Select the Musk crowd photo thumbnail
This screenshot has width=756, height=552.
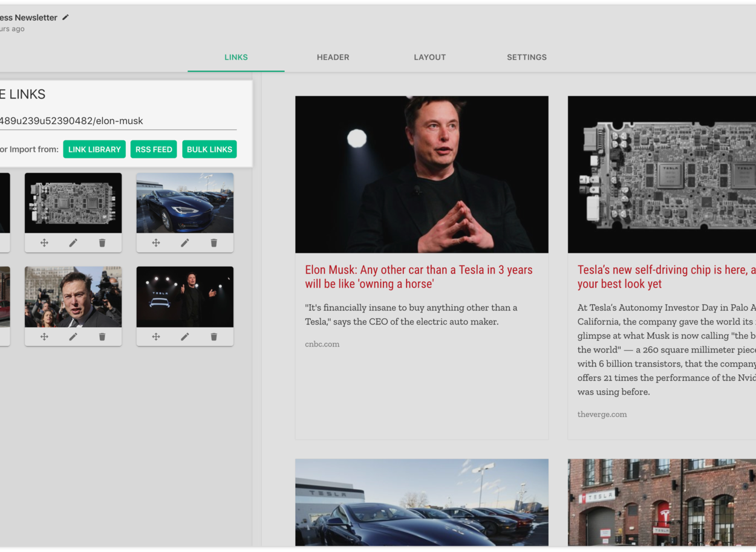pyautogui.click(x=73, y=297)
